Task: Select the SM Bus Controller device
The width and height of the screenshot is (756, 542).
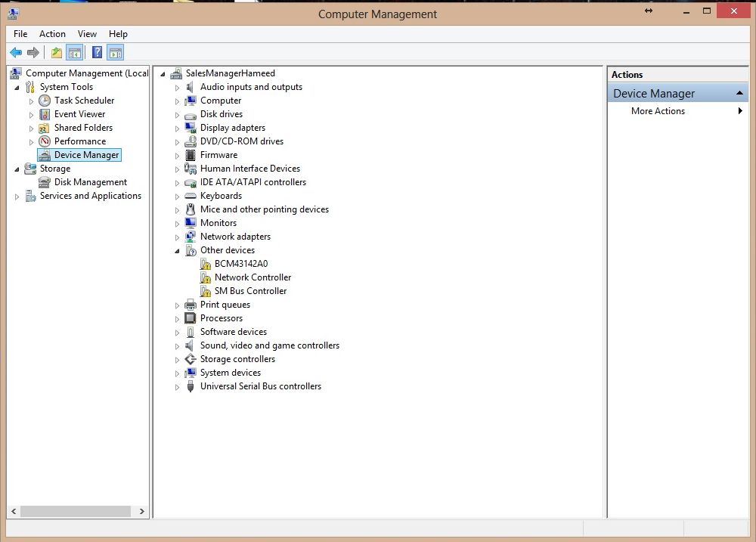Action: tap(250, 291)
